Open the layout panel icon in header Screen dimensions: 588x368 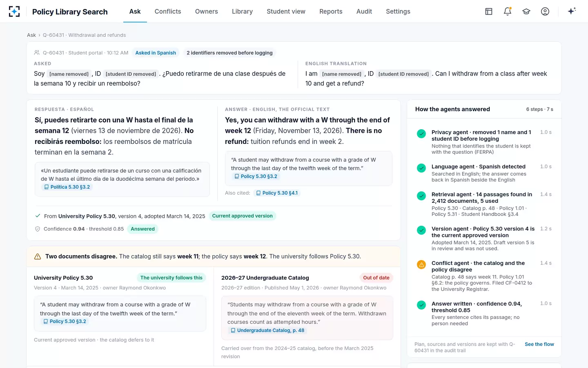[489, 11]
